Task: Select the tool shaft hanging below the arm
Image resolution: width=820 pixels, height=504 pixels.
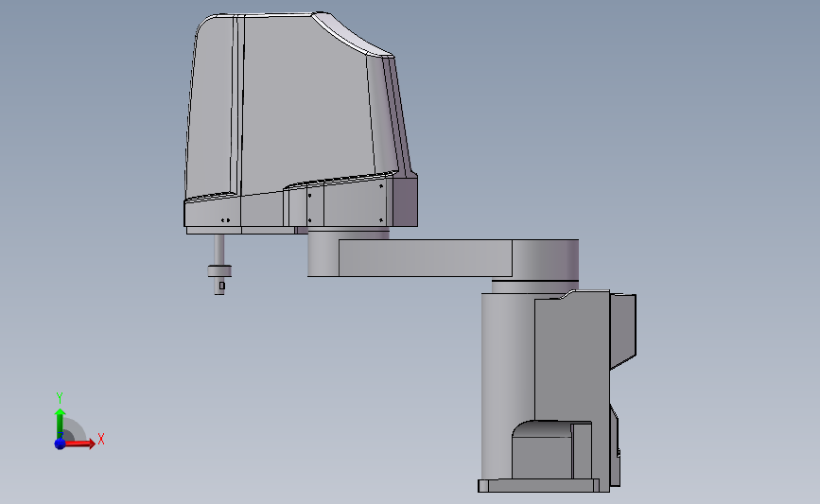Action: (x=219, y=265)
